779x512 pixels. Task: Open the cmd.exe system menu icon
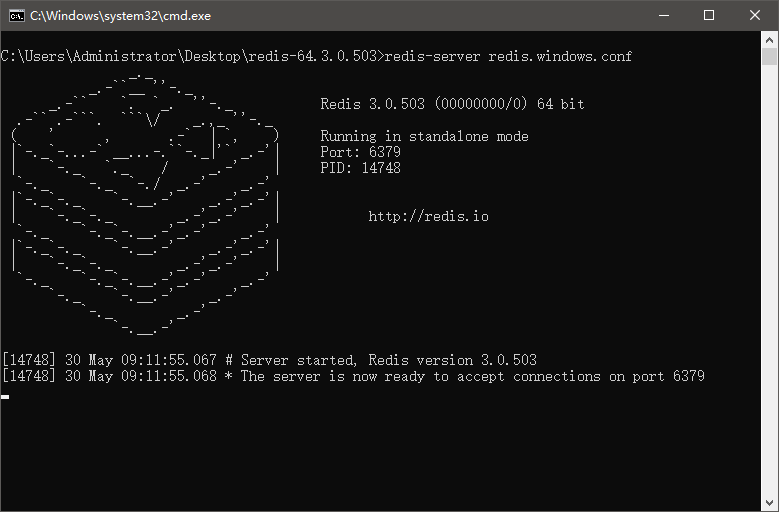click(x=15, y=15)
